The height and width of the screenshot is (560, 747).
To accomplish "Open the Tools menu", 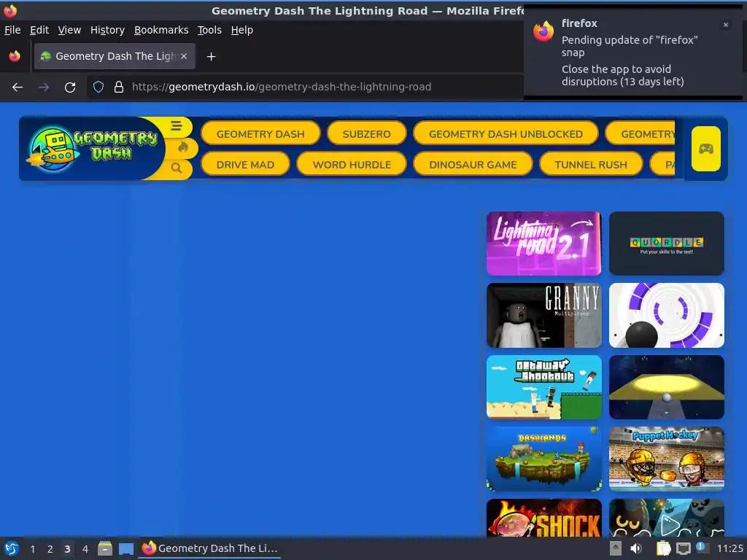I will pyautogui.click(x=209, y=30).
